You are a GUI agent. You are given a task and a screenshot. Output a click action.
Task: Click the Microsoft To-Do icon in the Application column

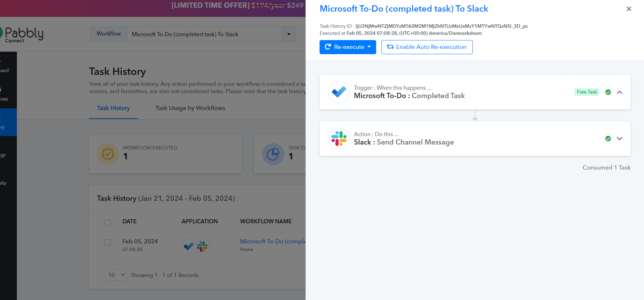(x=189, y=246)
